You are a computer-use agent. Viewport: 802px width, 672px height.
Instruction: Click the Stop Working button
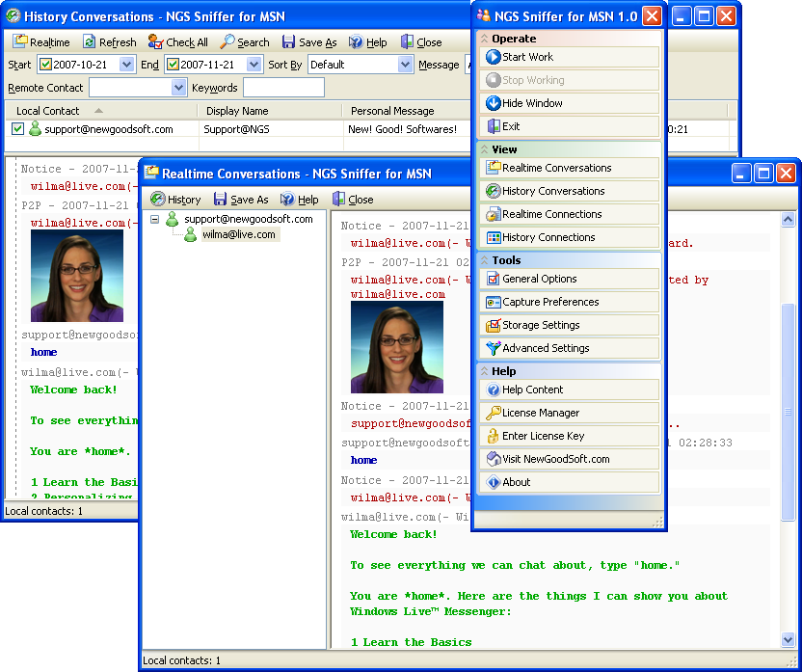(x=570, y=80)
